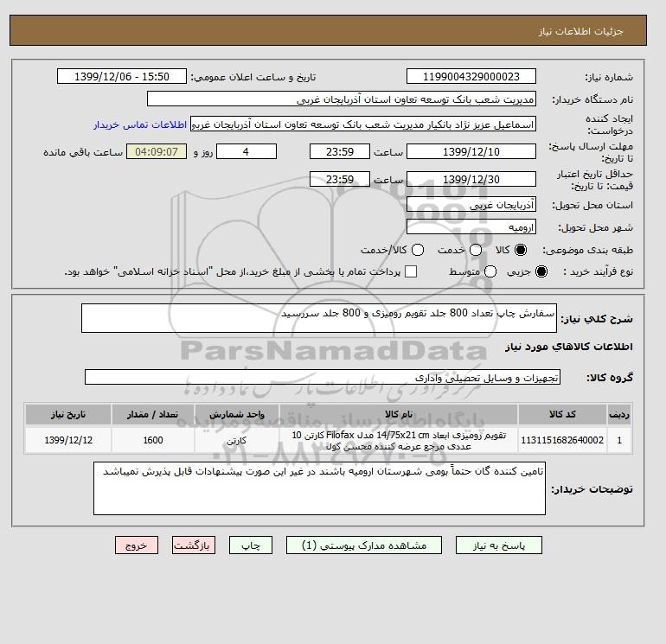
Task: Click the خروج button
Action: (x=137, y=545)
